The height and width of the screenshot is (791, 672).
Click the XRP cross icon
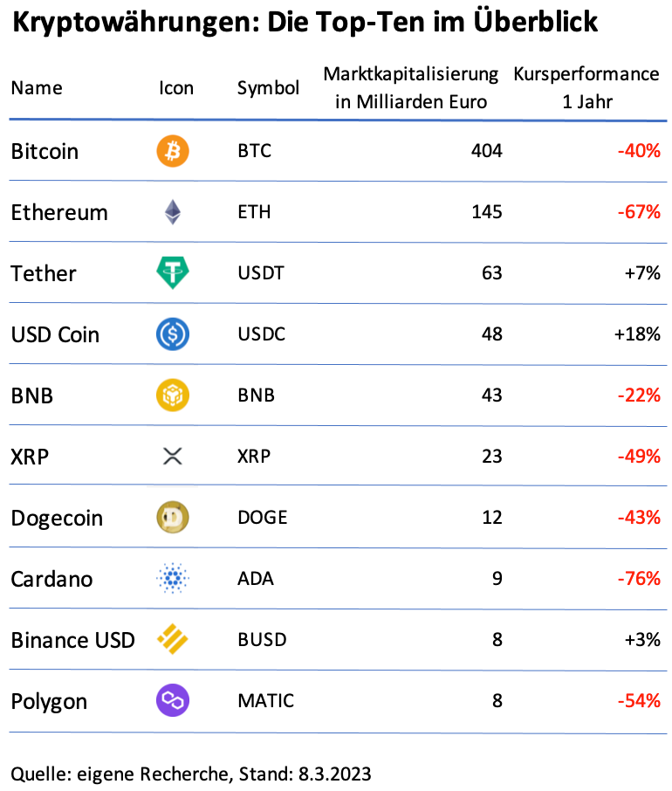tap(172, 456)
